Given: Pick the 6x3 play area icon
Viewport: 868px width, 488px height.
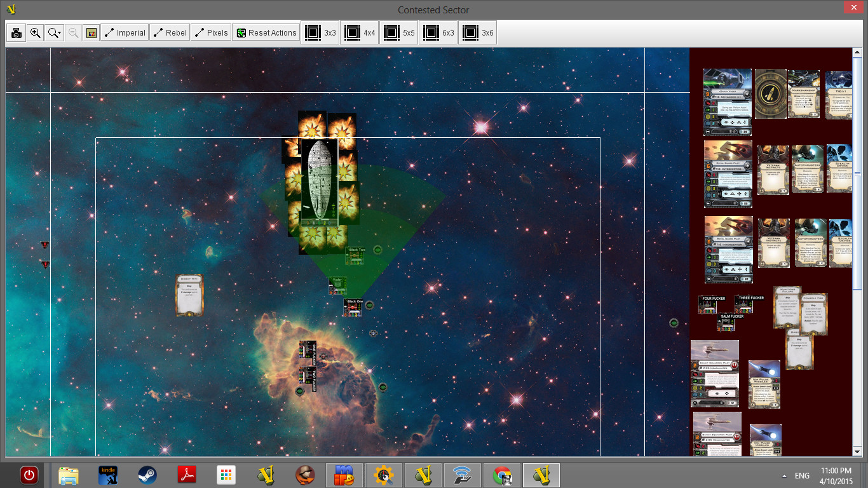Looking at the screenshot, I should (x=430, y=33).
